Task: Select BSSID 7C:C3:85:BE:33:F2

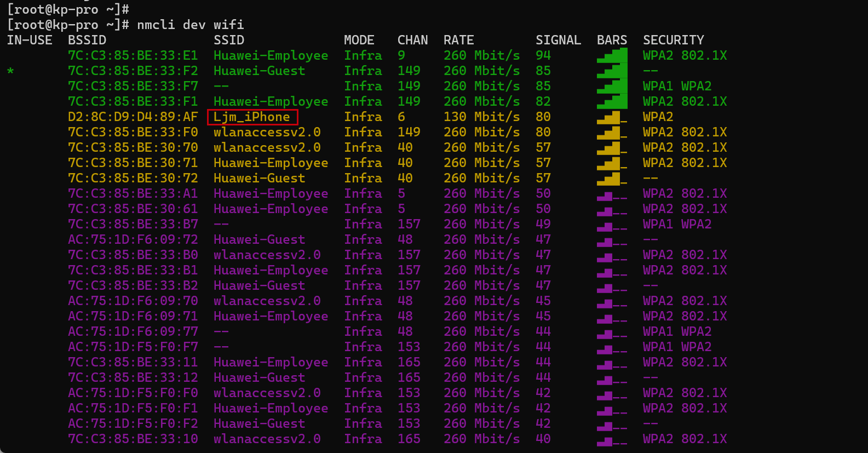Action: coord(133,71)
